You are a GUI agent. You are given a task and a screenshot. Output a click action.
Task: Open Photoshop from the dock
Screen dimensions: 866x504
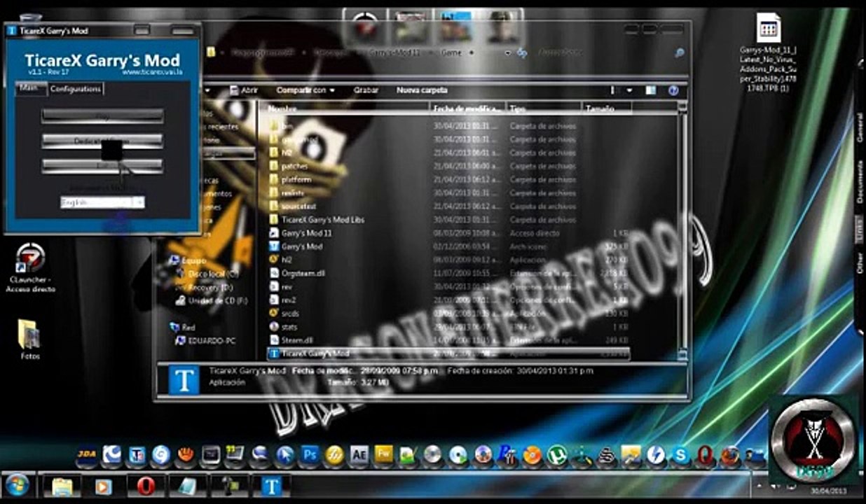pyautogui.click(x=310, y=455)
